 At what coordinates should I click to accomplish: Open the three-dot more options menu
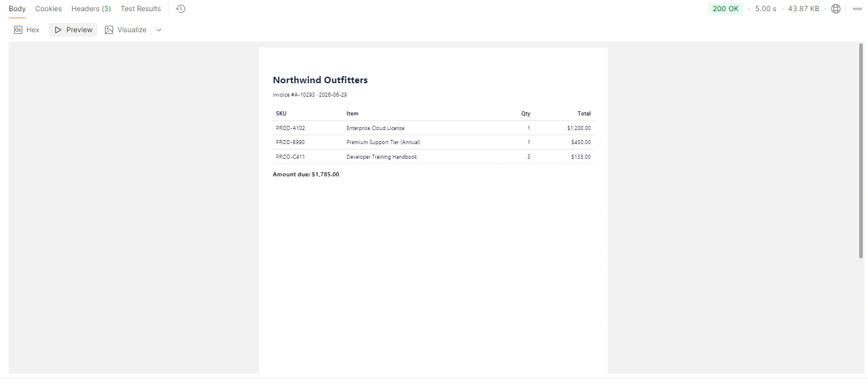coord(857,9)
